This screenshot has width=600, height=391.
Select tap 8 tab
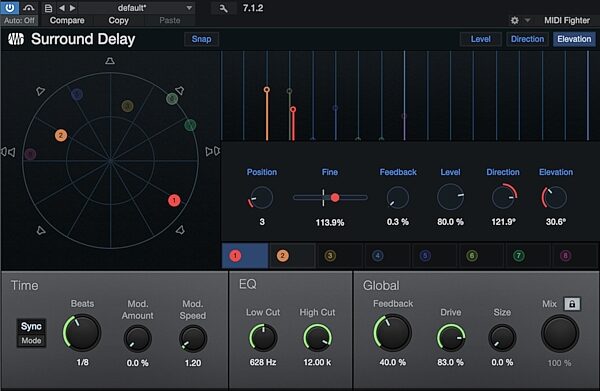click(x=575, y=255)
